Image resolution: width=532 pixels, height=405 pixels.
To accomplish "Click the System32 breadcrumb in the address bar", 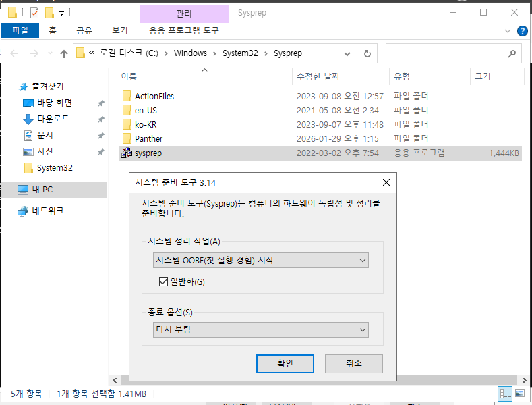I will (x=240, y=53).
